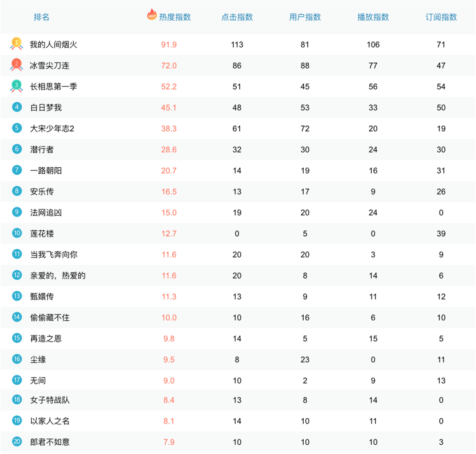The image size is (476, 454).
Task: Select the 订阅指数 column header
Action: pyautogui.click(x=441, y=17)
